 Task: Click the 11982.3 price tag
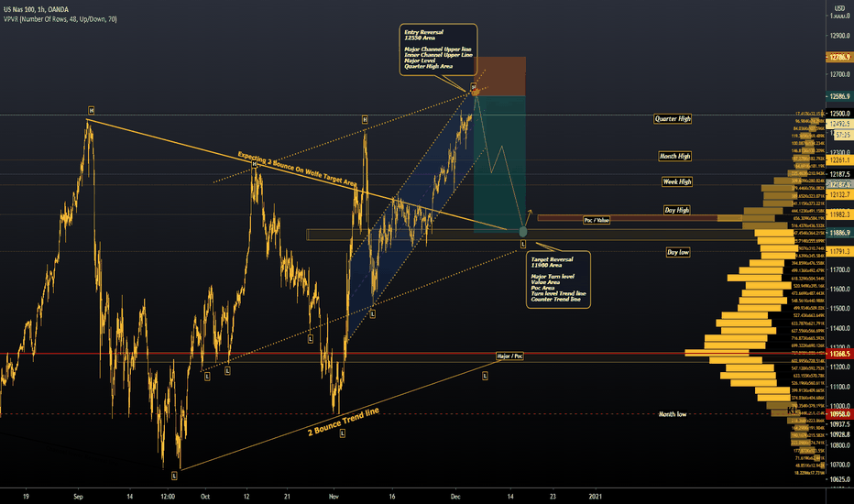tap(840, 215)
